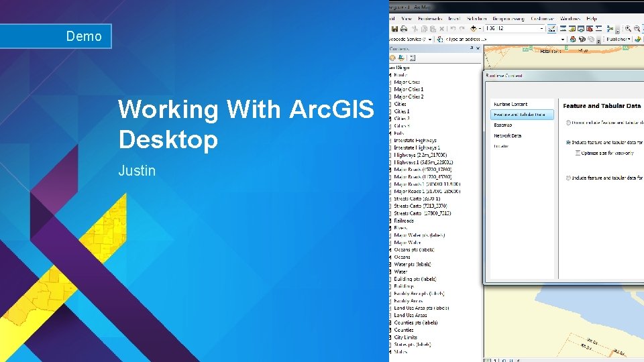The height and width of the screenshot is (362, 644).
Task: Save the map with the floppy disk icon
Action: (394, 29)
